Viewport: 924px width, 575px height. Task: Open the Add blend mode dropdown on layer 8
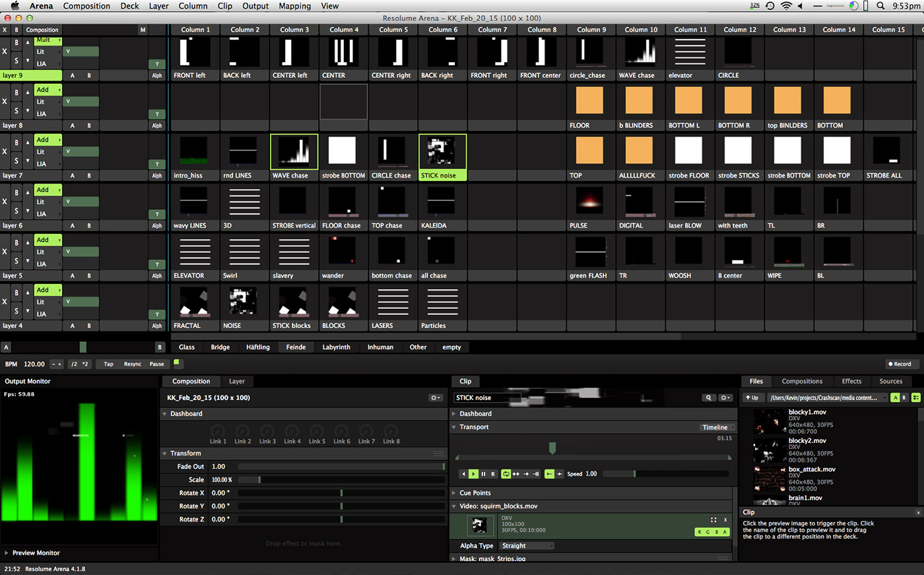point(48,90)
